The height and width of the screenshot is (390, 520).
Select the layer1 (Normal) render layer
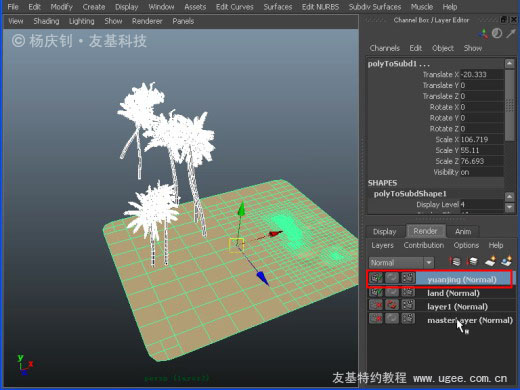[x=457, y=307]
